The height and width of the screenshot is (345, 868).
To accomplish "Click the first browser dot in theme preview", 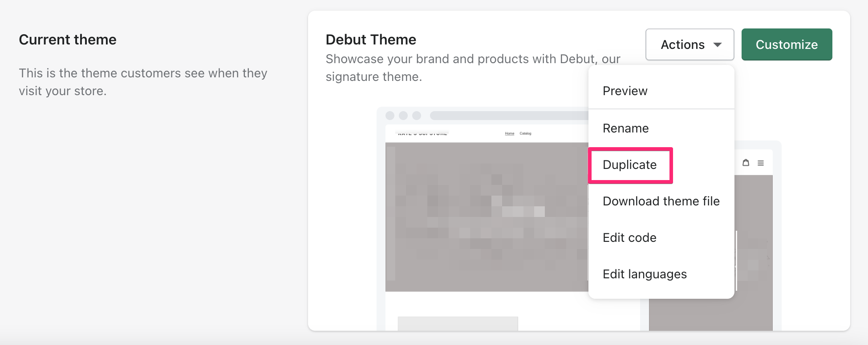I will click(x=390, y=116).
